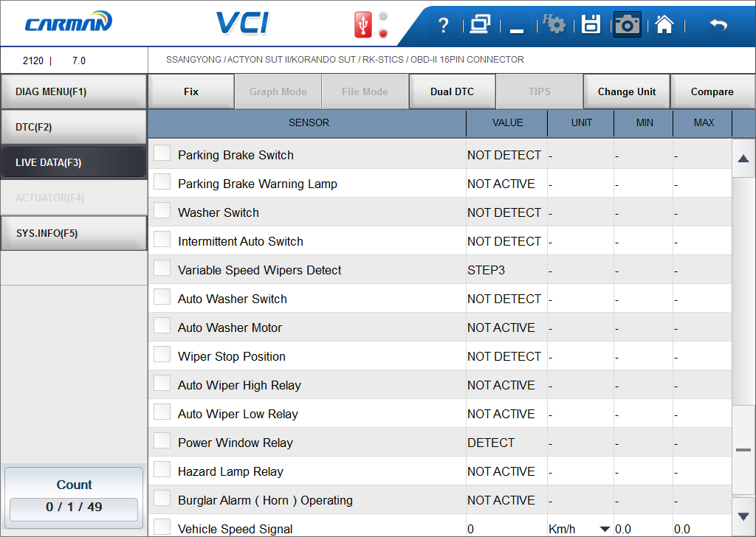This screenshot has width=756, height=537.
Task: Click the SENSOR column header
Action: pos(308,122)
